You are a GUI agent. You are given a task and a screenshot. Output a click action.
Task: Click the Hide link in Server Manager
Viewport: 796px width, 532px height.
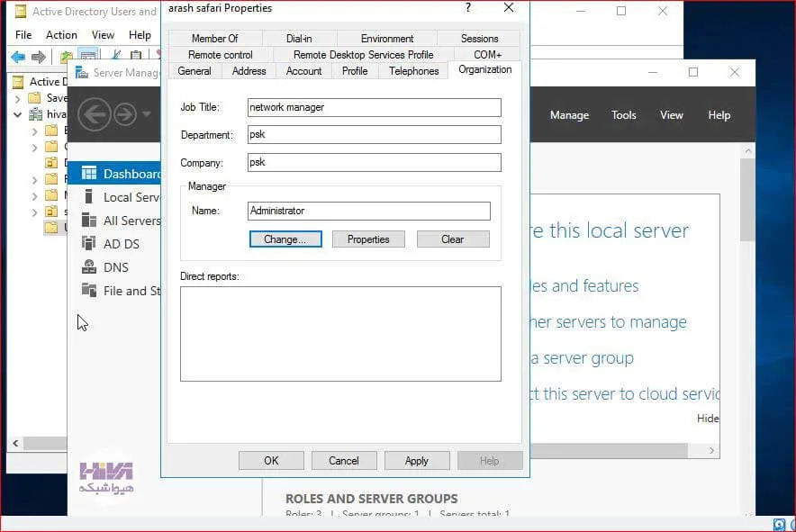coord(708,419)
